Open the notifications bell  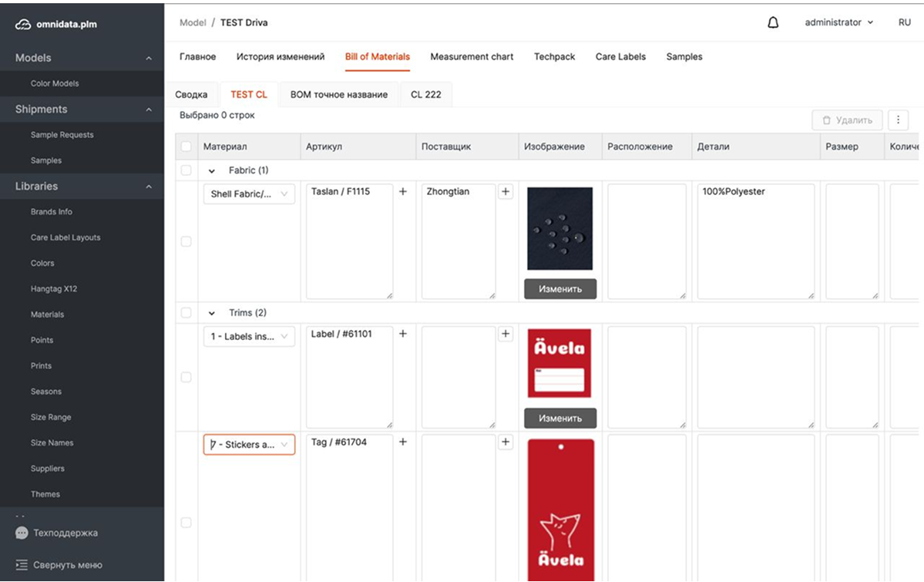point(773,23)
